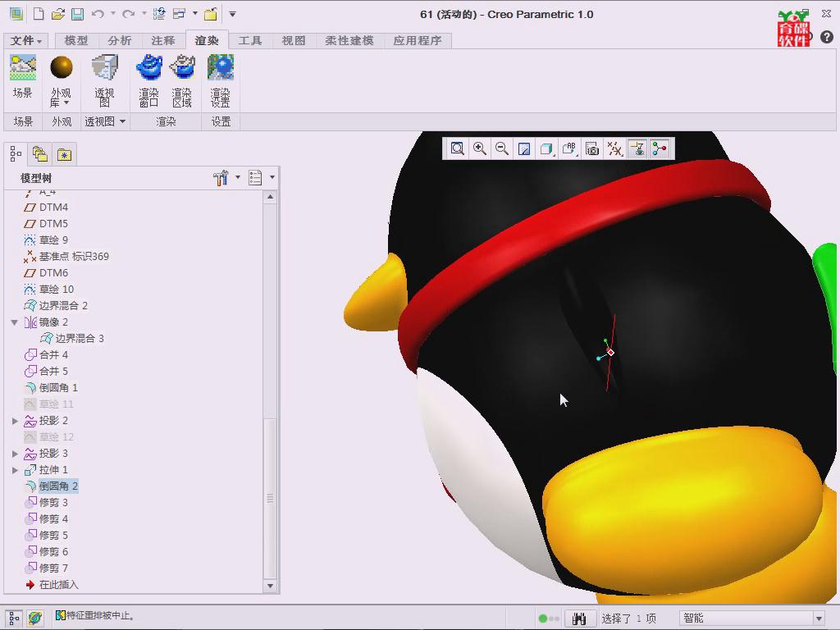Image resolution: width=840 pixels, height=630 pixels.
Task: Open the 应用程序 ribbon tab
Action: click(x=418, y=41)
